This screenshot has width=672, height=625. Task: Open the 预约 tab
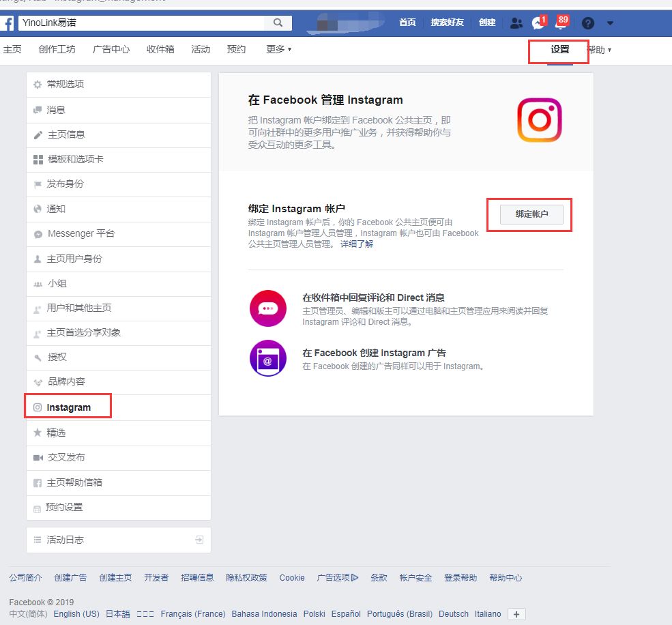coord(236,49)
